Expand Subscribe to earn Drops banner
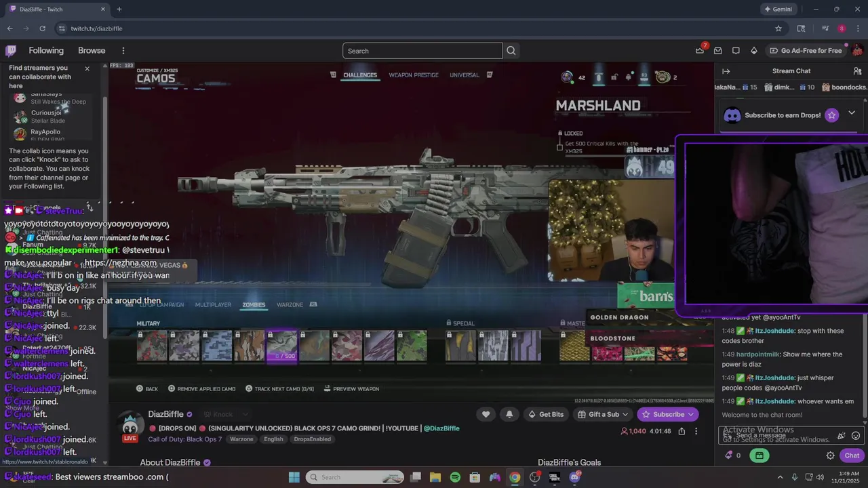The image size is (868, 488). point(852,113)
